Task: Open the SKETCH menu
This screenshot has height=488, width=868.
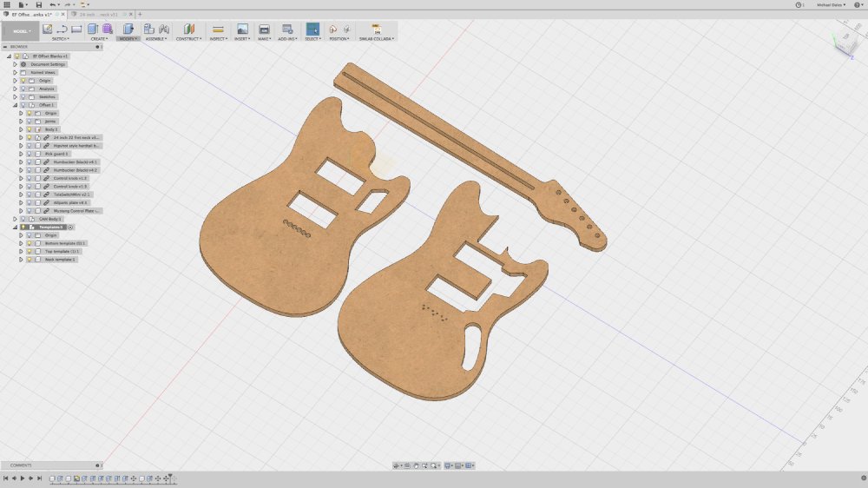Action: click(61, 39)
